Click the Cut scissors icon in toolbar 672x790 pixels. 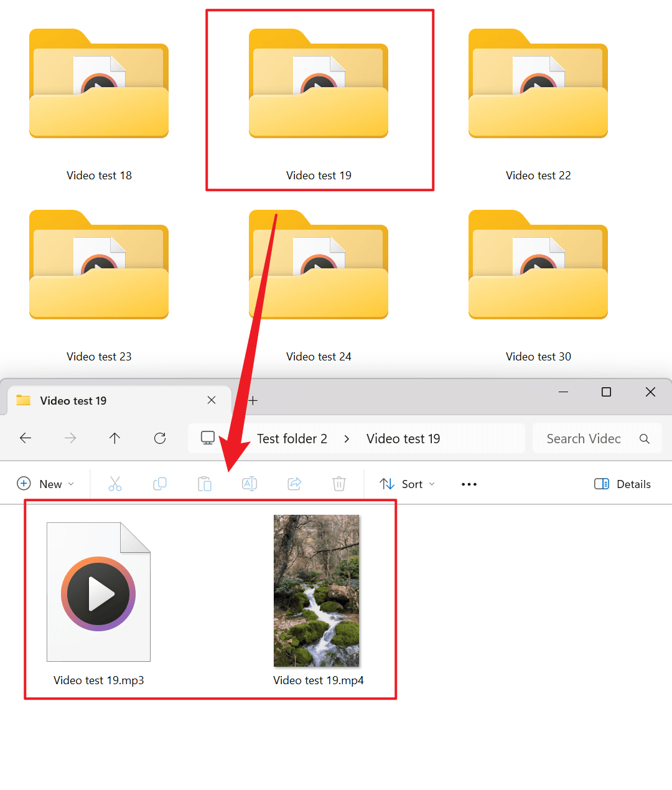pyautogui.click(x=115, y=484)
